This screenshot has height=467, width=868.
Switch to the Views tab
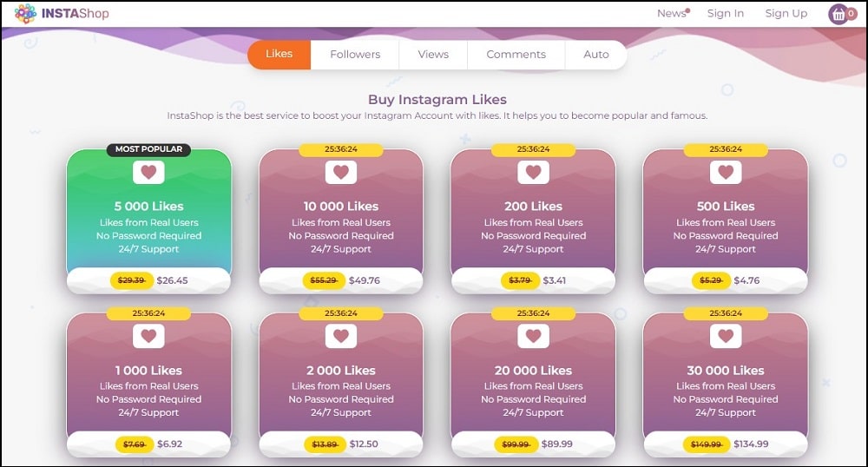(x=433, y=54)
